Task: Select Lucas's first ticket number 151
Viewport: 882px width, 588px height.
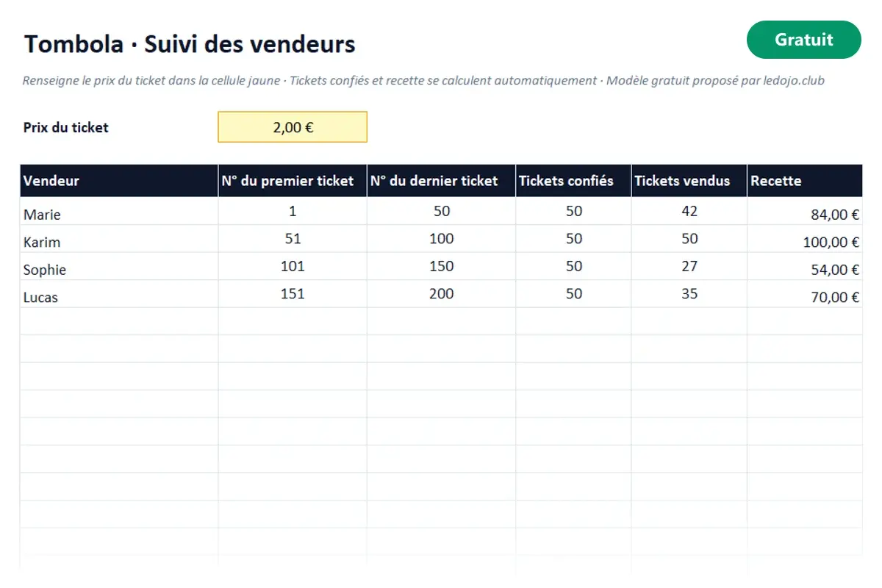Action: (x=293, y=294)
